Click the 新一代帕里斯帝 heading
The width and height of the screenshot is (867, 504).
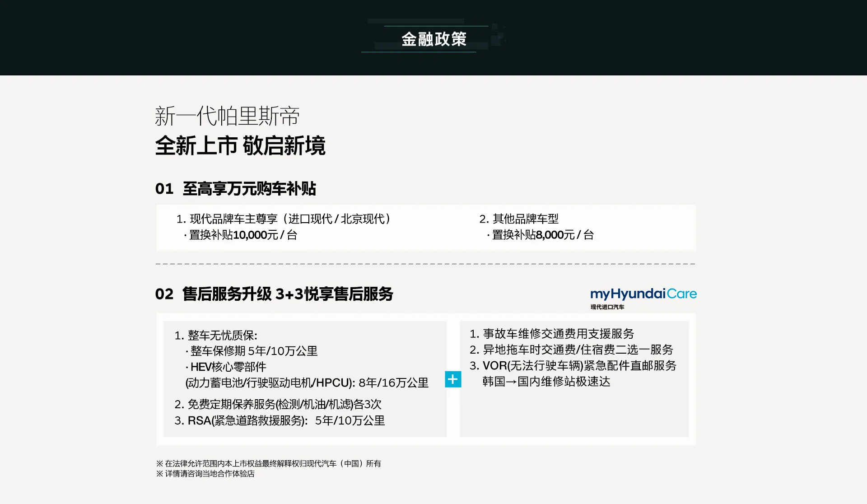[227, 117]
